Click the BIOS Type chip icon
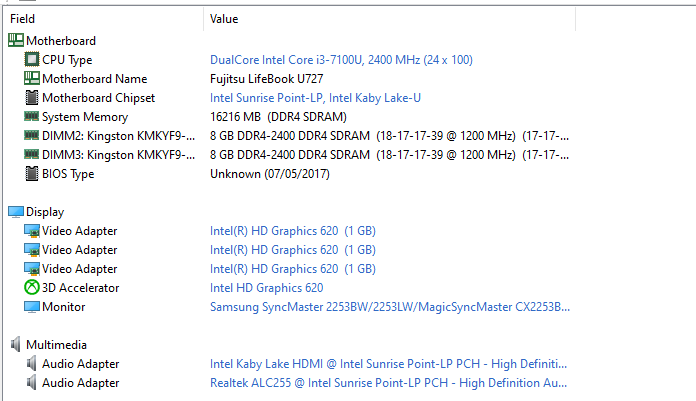 (32, 174)
